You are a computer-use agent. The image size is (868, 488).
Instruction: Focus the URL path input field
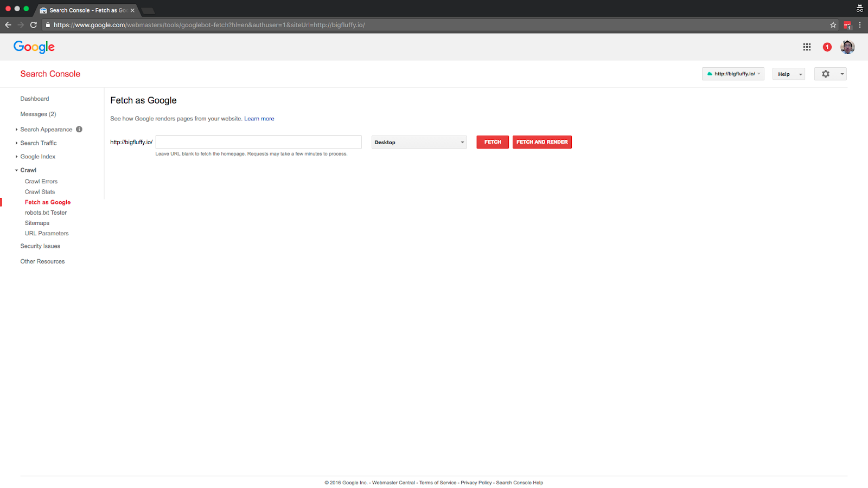coord(258,142)
